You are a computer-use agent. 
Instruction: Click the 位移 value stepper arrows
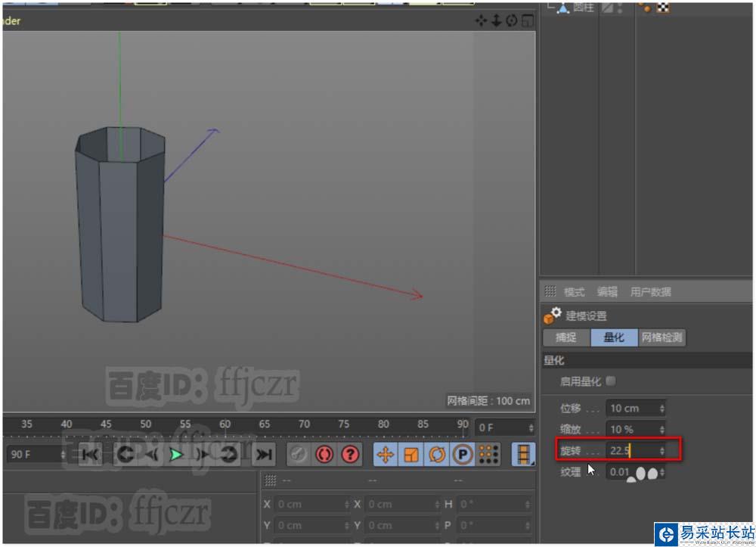[x=662, y=409]
